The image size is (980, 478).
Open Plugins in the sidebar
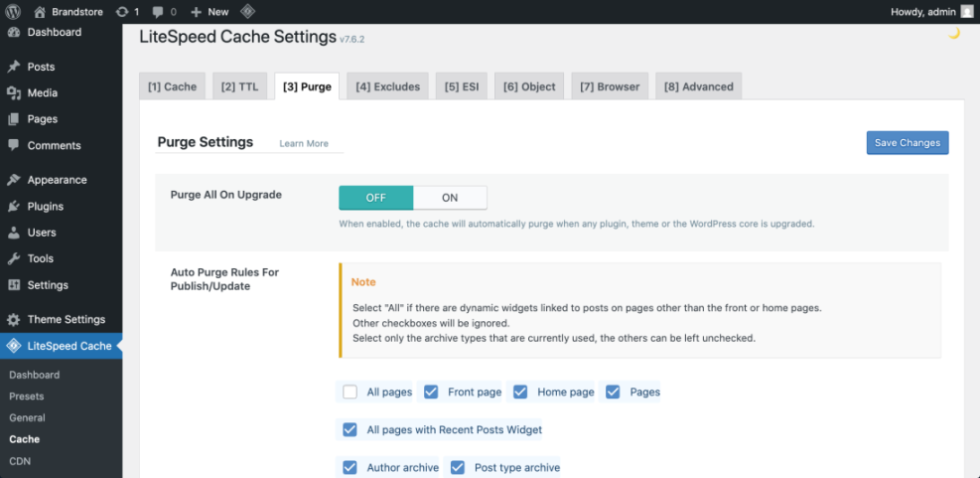coord(46,207)
